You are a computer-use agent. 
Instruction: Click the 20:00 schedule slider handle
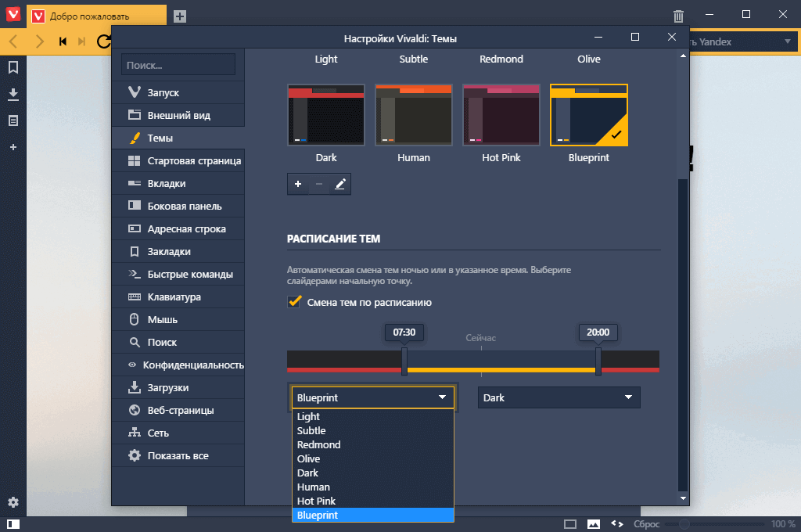point(598,361)
